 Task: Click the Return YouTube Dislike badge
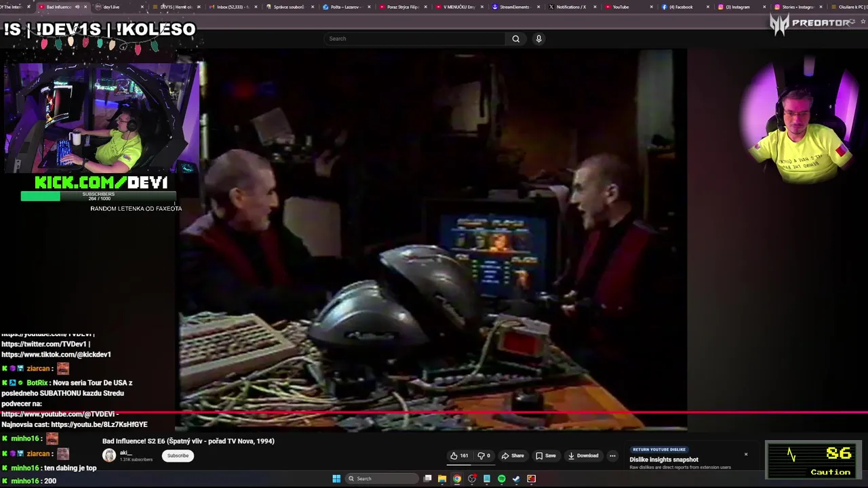point(659,449)
